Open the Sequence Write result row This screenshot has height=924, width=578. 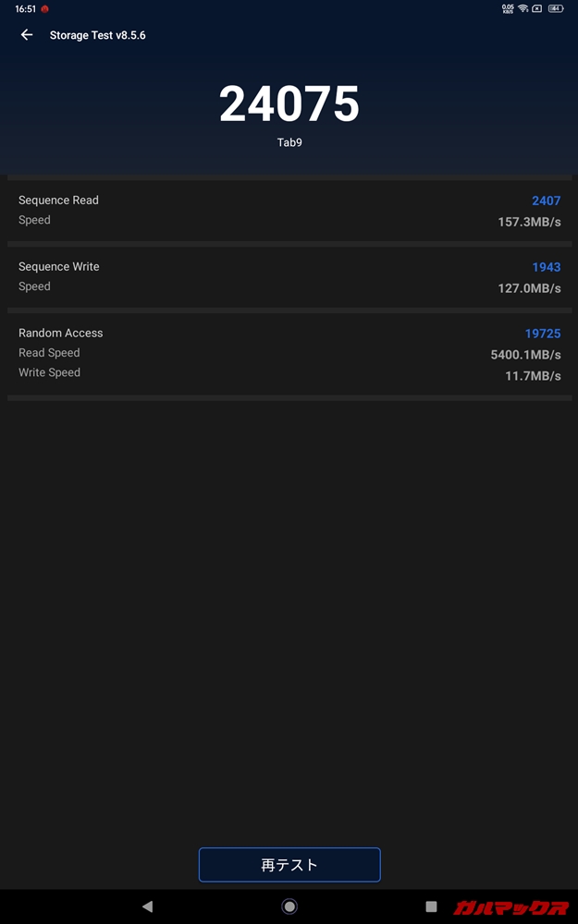pyautogui.click(x=289, y=277)
